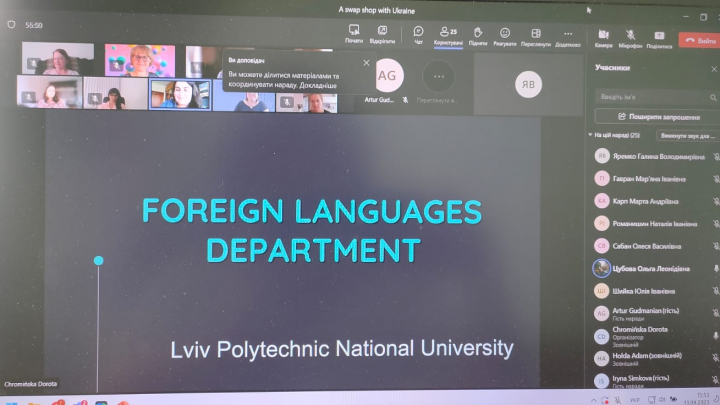Turn on the Камера (camera)

coord(603,38)
